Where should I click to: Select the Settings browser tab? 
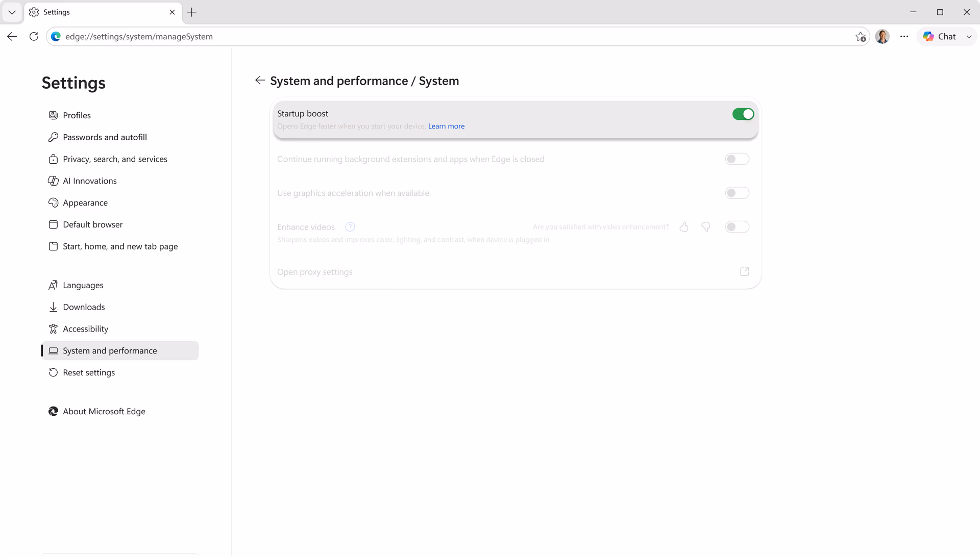tap(103, 12)
